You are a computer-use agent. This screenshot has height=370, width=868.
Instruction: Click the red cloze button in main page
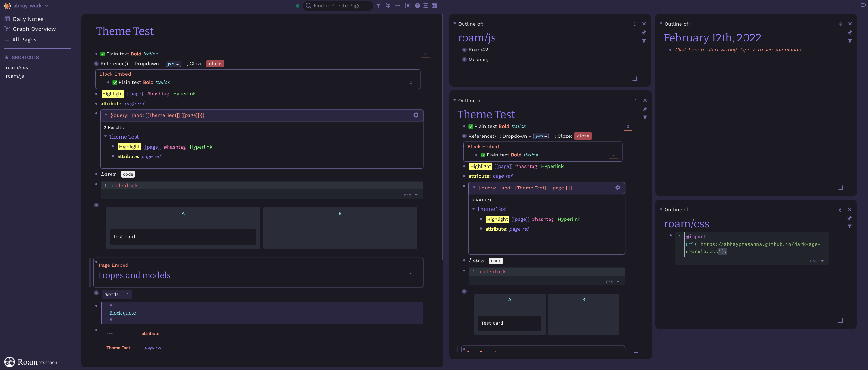click(215, 64)
